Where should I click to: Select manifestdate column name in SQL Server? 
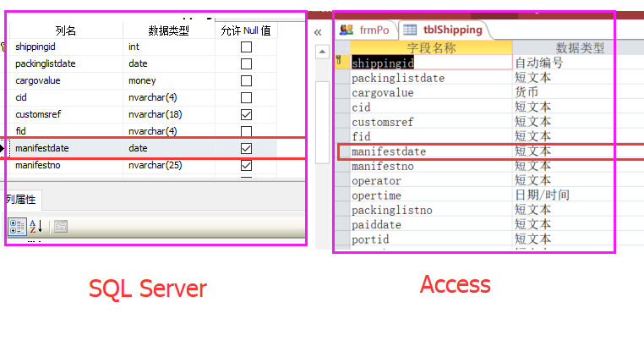tap(42, 148)
